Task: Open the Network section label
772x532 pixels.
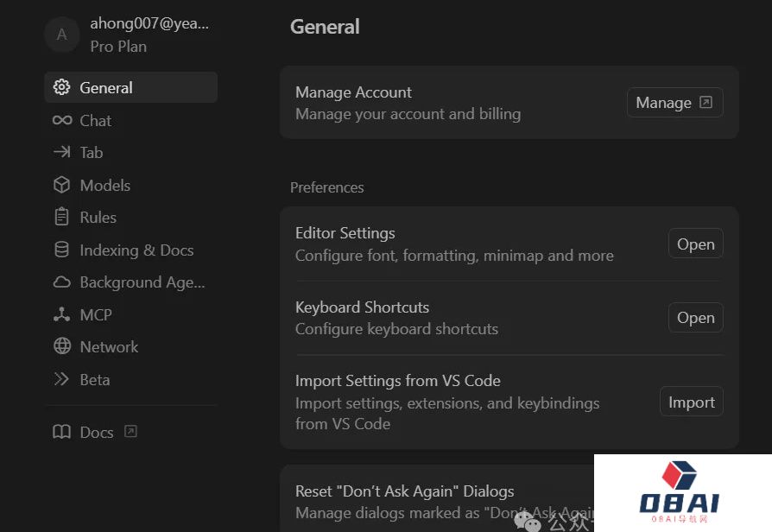Action: click(x=110, y=347)
